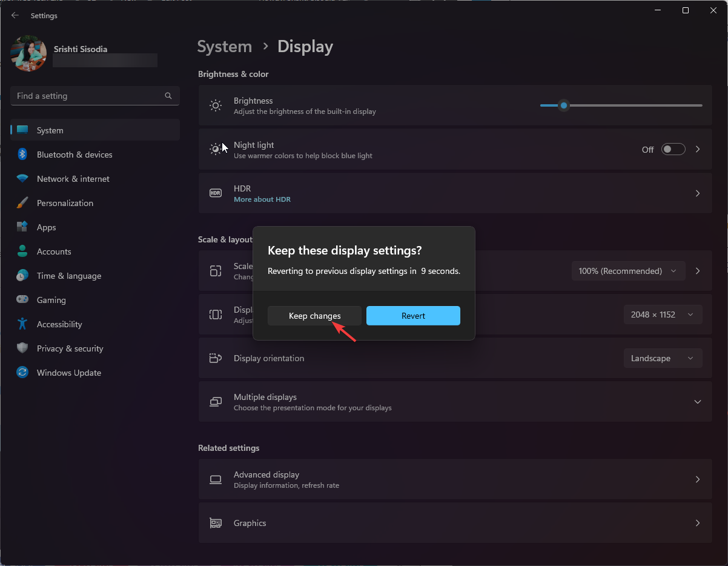Click the Brightness sun icon
728x566 pixels.
215,105
